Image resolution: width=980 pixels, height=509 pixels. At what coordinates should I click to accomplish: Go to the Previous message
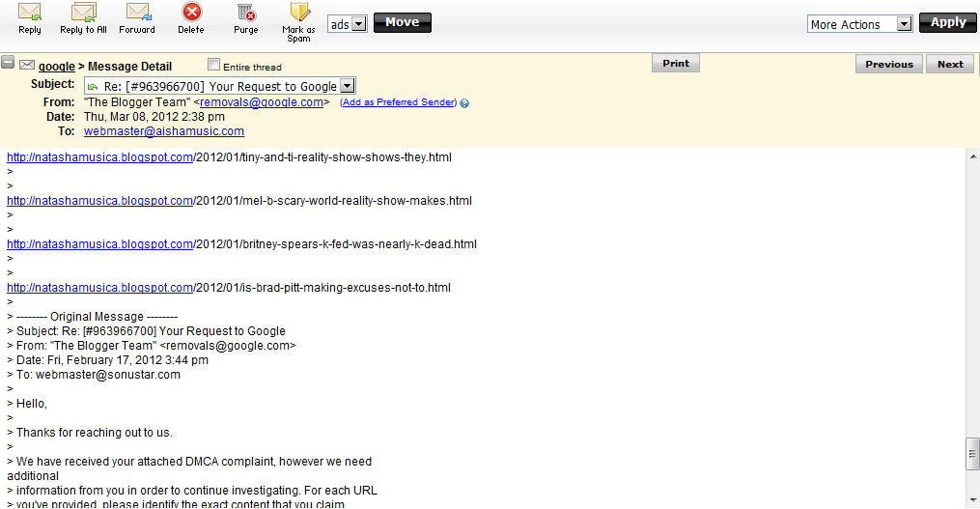click(888, 64)
